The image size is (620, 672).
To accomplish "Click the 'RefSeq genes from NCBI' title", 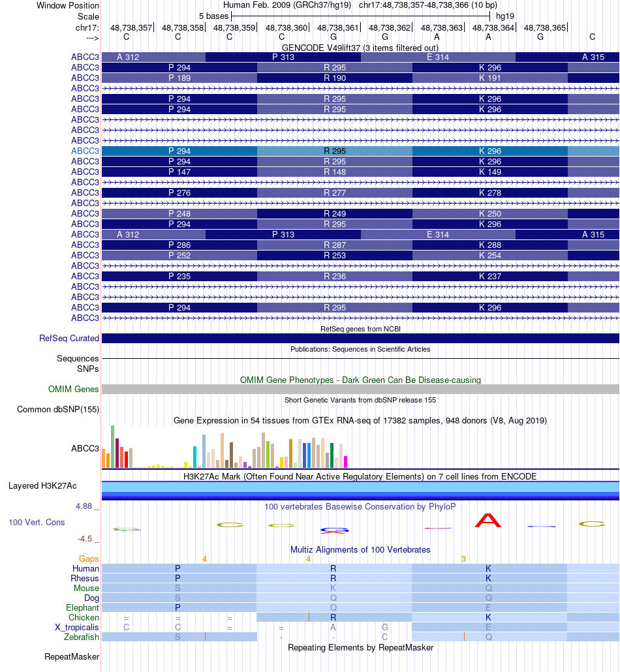I will click(x=361, y=329).
